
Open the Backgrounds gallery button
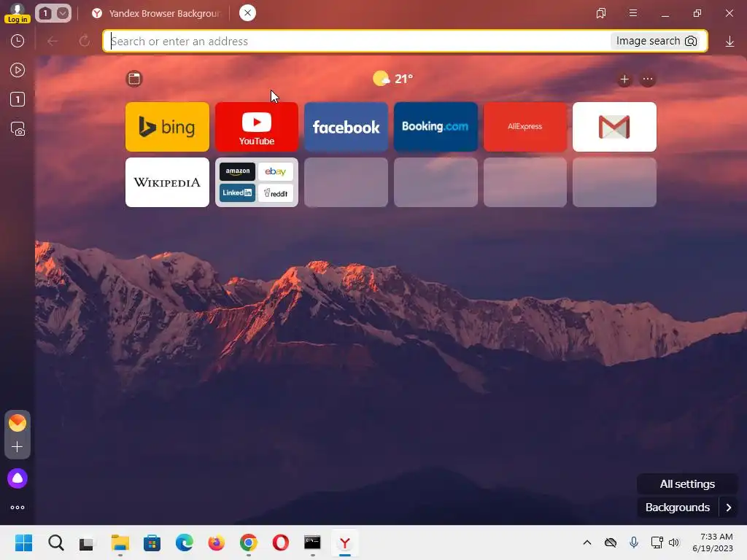tap(678, 507)
